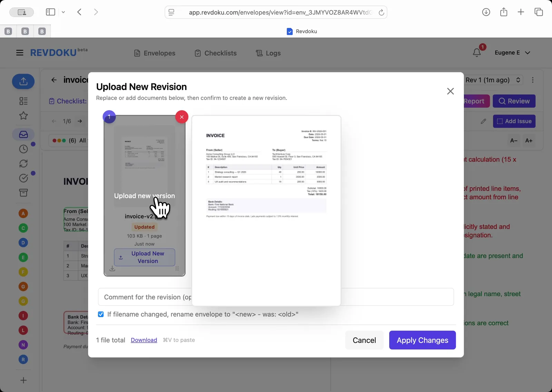Switch to the Logs tab
552x392 pixels.
pyautogui.click(x=268, y=53)
